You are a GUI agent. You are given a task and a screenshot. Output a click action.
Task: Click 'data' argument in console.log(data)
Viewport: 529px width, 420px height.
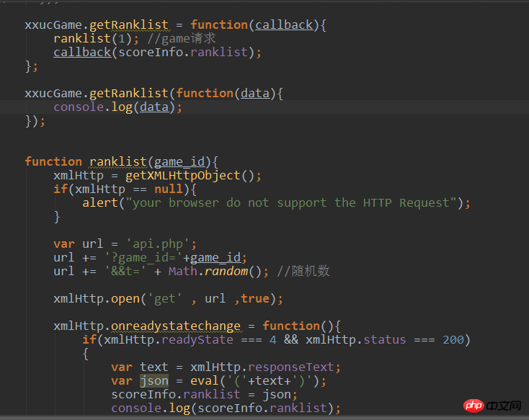154,107
